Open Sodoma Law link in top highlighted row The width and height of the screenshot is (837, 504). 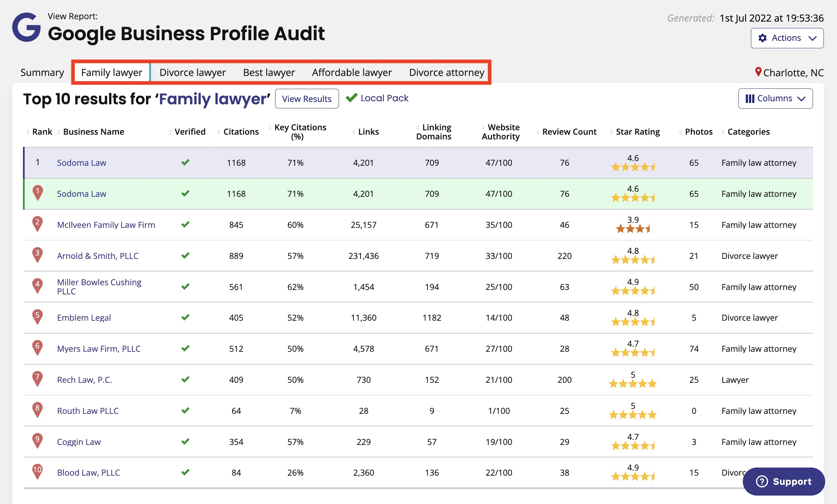click(81, 163)
